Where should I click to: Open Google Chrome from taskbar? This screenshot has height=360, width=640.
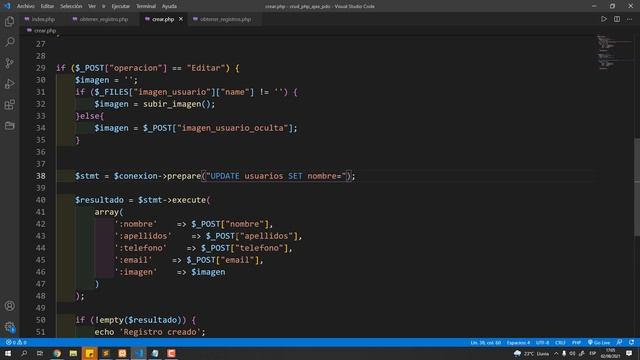click(x=57, y=353)
